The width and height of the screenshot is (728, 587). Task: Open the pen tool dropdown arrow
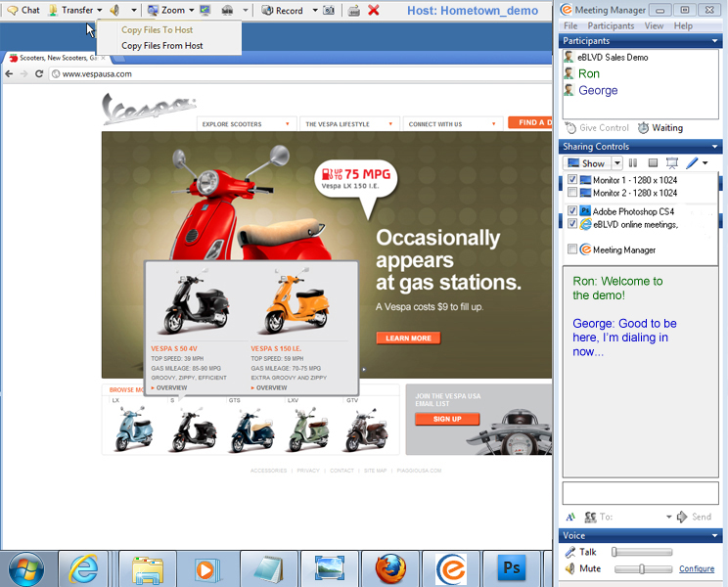click(705, 163)
